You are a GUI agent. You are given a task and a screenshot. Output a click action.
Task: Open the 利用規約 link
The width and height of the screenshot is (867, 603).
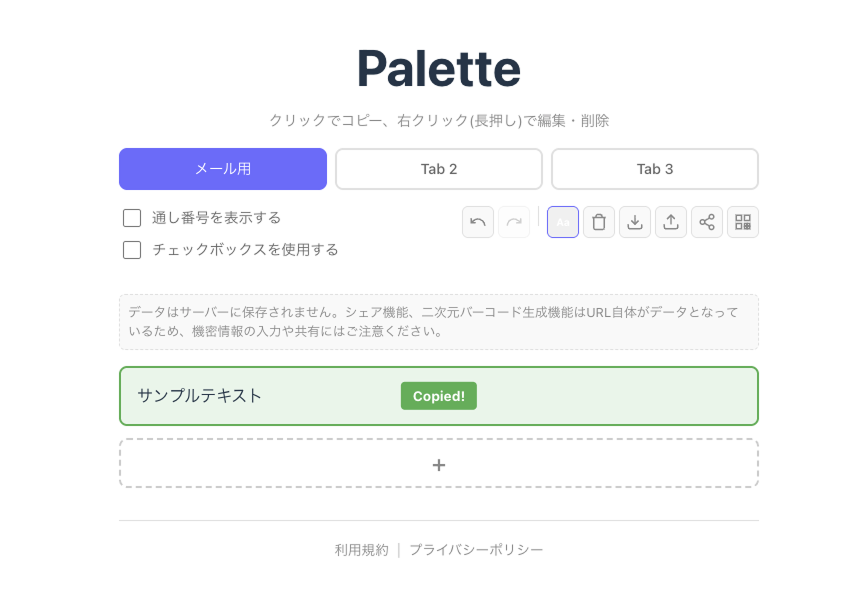click(361, 549)
